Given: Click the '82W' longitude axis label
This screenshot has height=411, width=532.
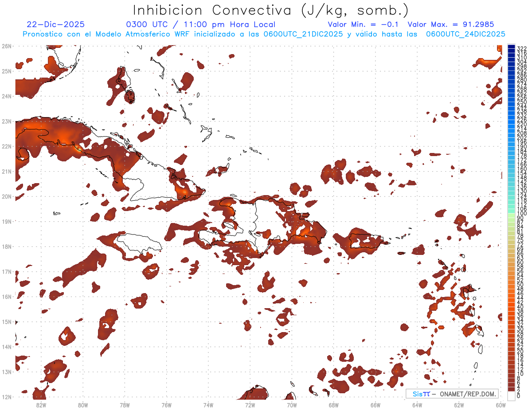Looking at the screenshot, I should [x=41, y=405].
